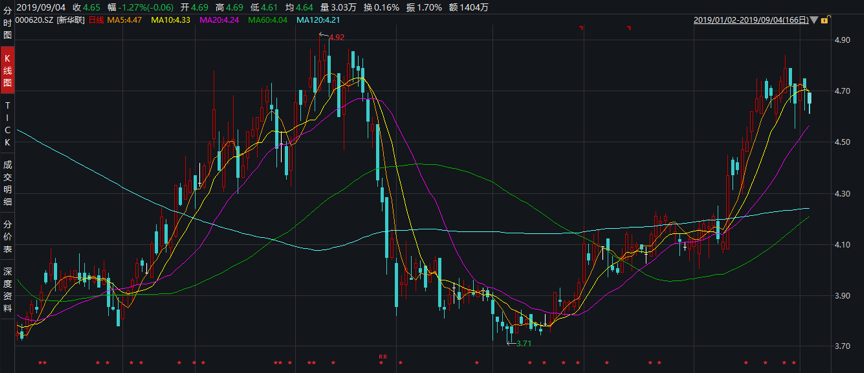Click the 日线 period label
This screenshot has height=373, width=864.
coord(96,20)
